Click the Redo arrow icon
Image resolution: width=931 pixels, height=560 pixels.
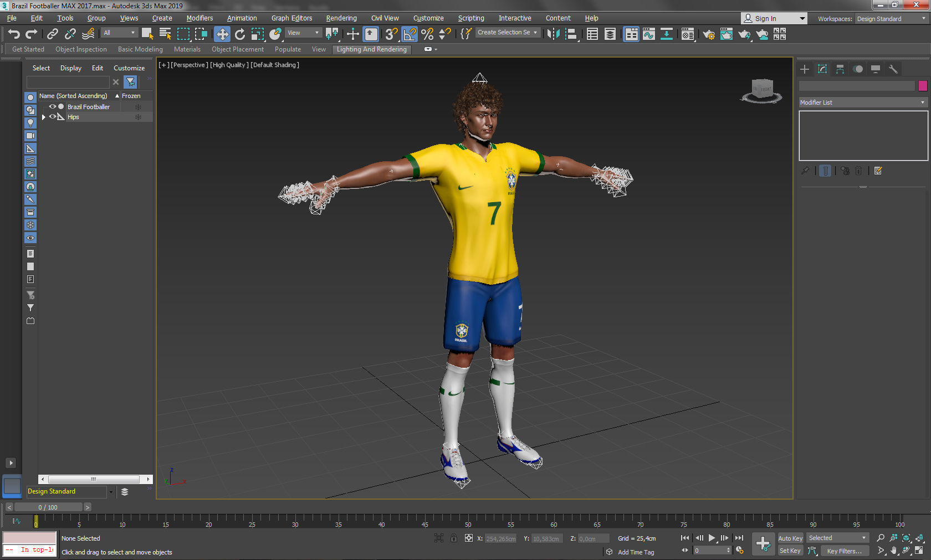tap(32, 34)
